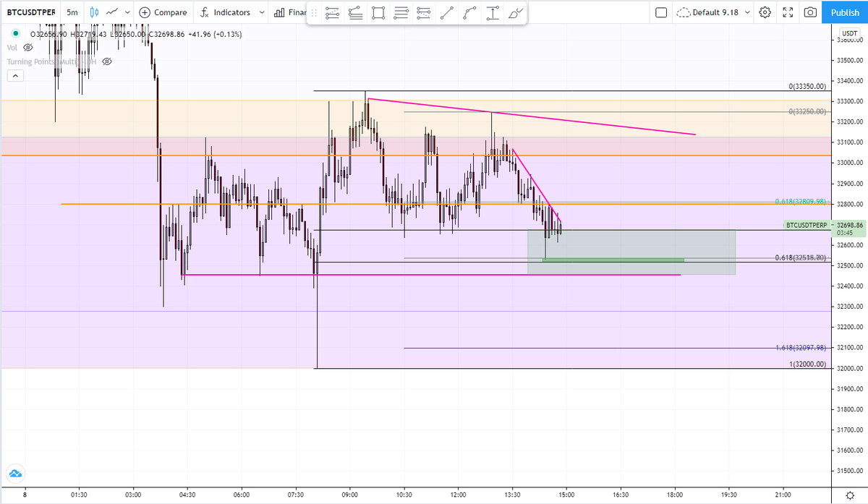Select the trend-based fib tool icon
Image resolution: width=868 pixels, height=504 pixels.
tap(355, 13)
